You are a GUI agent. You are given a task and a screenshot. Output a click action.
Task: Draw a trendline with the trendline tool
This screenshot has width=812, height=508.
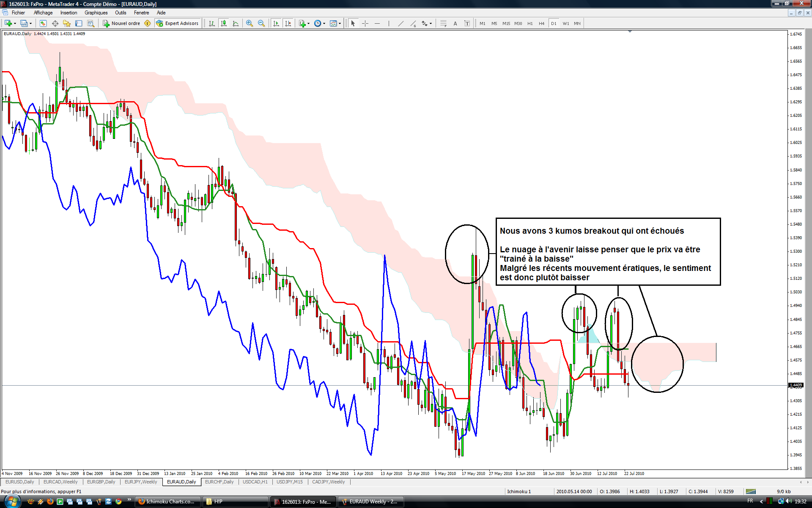pyautogui.click(x=401, y=23)
